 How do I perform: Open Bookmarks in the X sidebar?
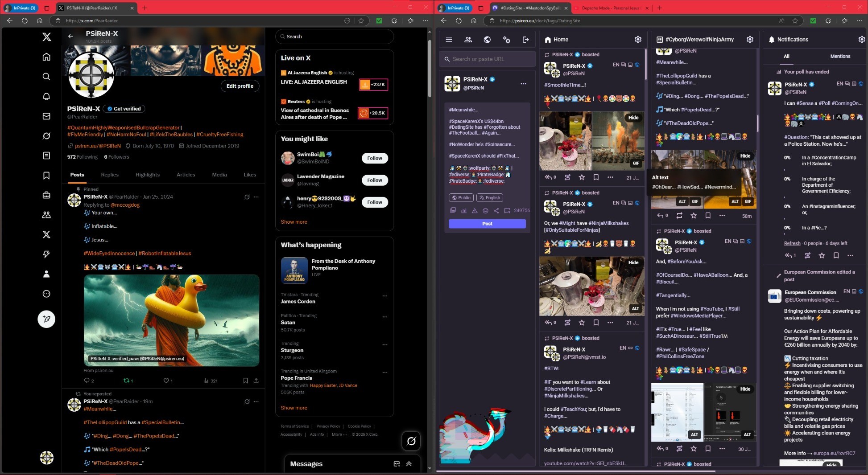click(x=46, y=176)
